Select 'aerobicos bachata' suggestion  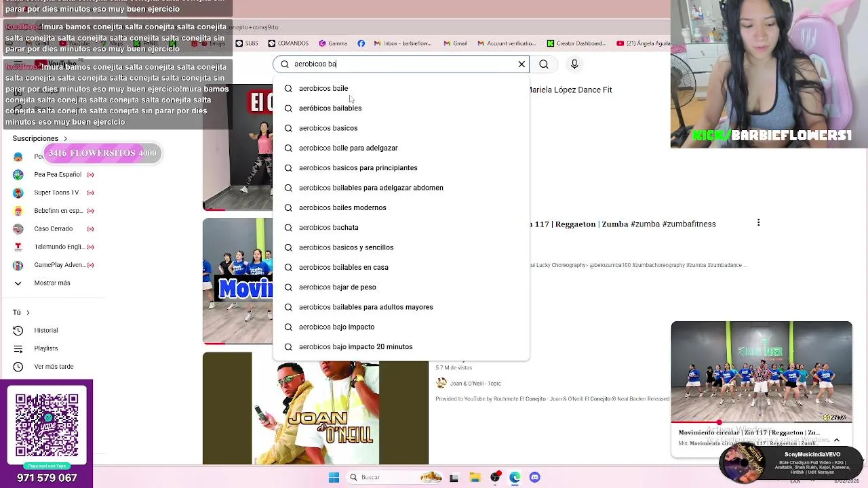click(x=401, y=228)
